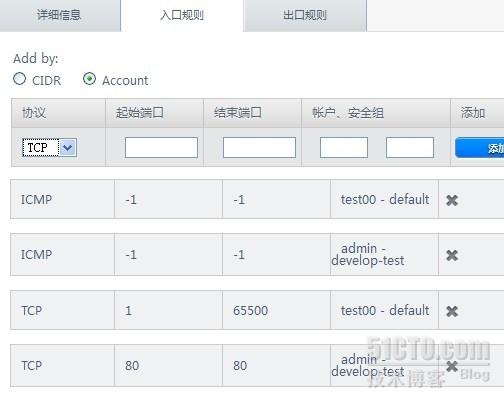This screenshot has width=504, height=402.
Task: Delete the TCP port 80 rule
Action: 452,366
